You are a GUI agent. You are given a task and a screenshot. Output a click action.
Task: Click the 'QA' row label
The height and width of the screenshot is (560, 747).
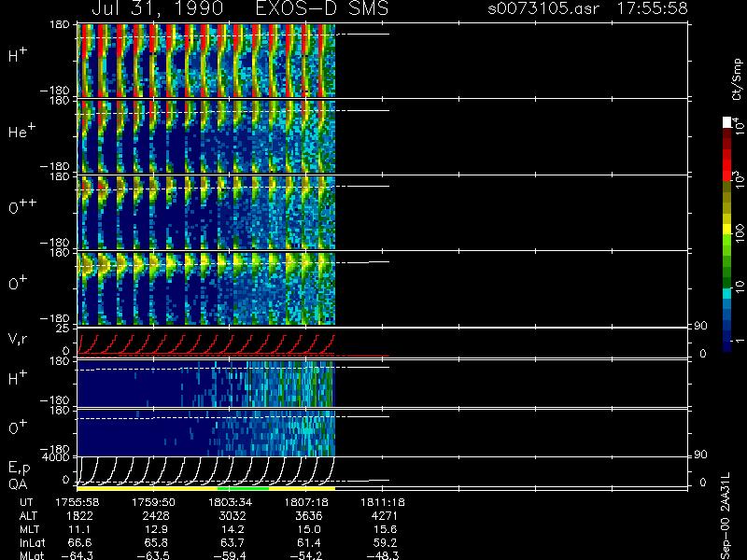pyautogui.click(x=18, y=483)
